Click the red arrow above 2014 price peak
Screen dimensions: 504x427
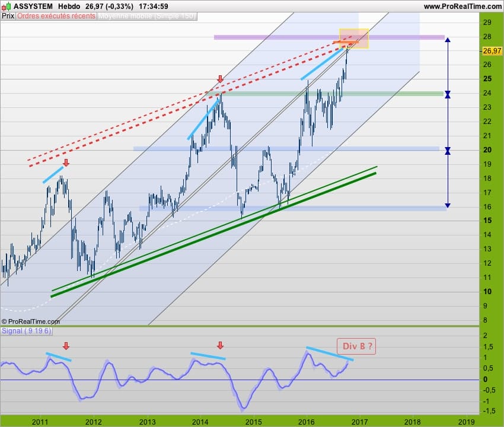220,79
